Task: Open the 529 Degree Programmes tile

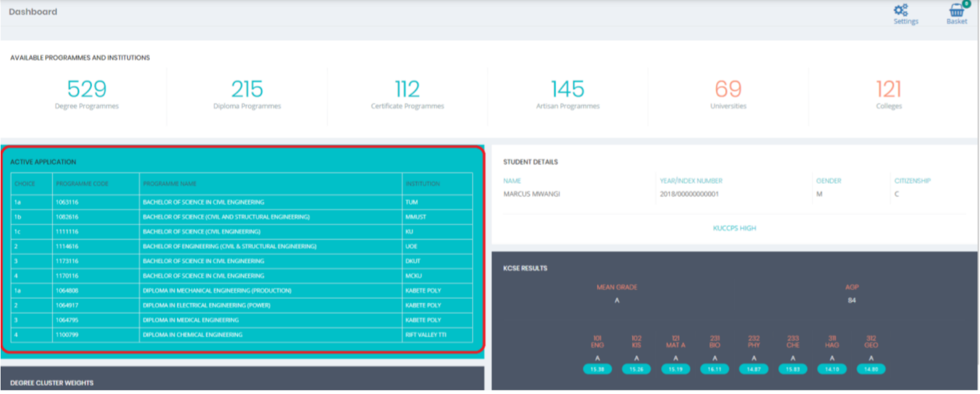Action: point(87,94)
